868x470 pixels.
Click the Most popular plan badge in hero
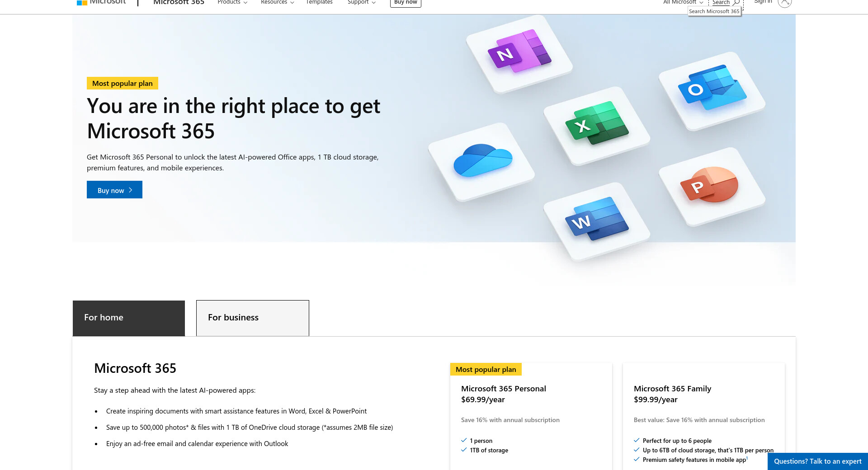[x=123, y=83]
